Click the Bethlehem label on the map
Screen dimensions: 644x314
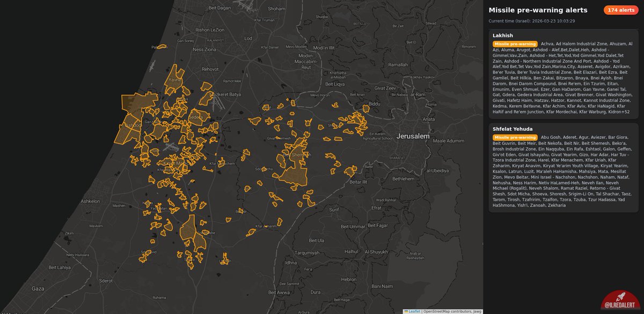[x=404, y=179]
